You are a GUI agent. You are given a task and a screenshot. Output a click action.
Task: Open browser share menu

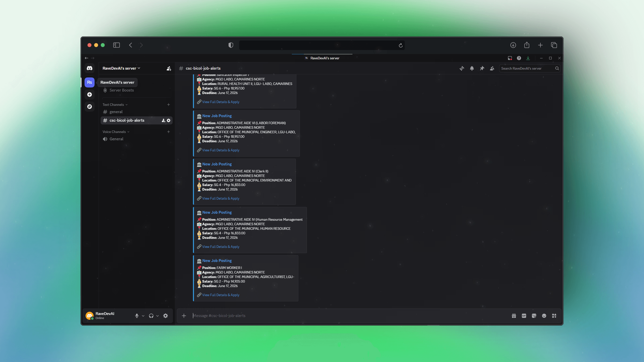click(x=527, y=45)
